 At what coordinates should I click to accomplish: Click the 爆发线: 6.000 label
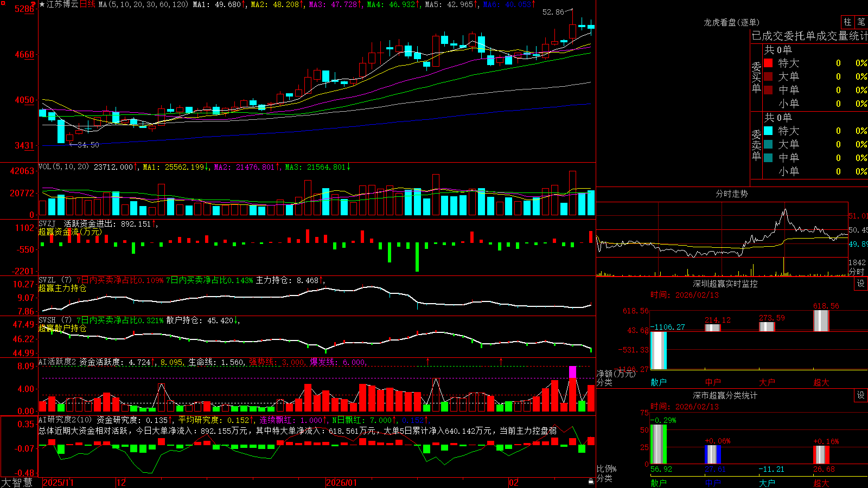pyautogui.click(x=337, y=362)
